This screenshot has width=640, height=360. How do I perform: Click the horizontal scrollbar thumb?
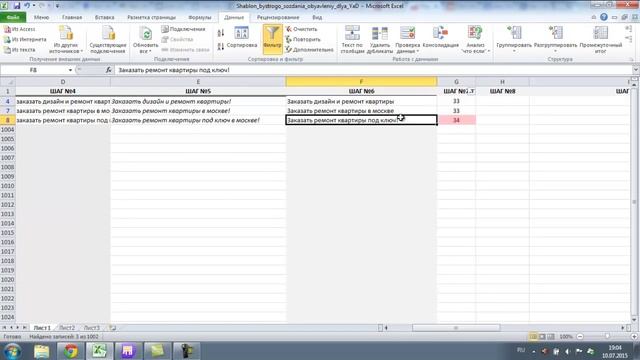coord(456,328)
